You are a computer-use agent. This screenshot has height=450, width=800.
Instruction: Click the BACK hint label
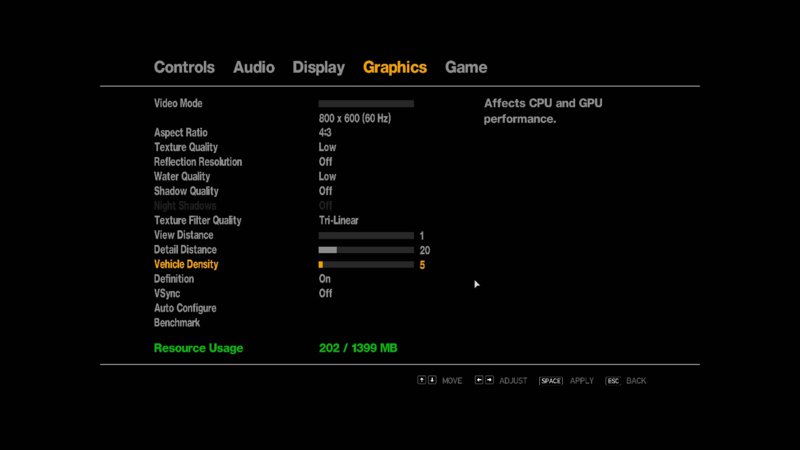pyautogui.click(x=636, y=381)
